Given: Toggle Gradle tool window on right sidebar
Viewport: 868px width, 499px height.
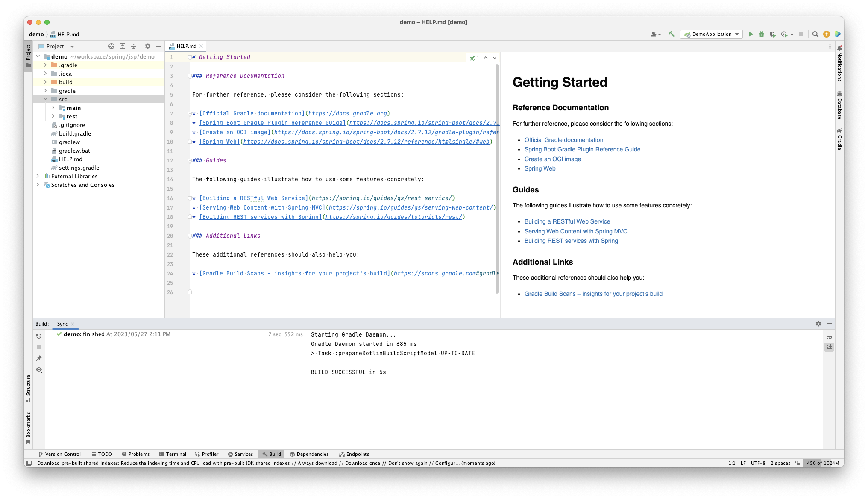Looking at the screenshot, I should coord(839,139).
